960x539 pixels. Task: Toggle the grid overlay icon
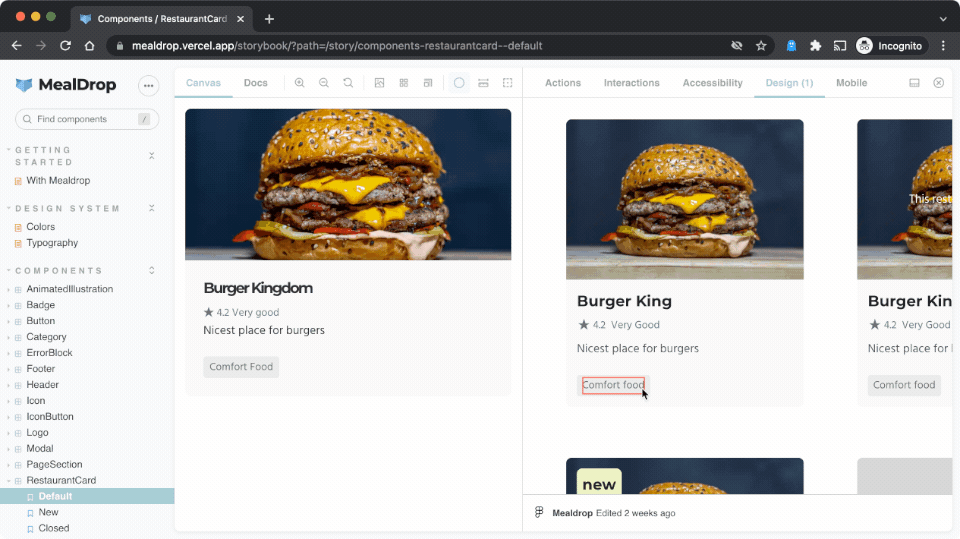point(403,83)
